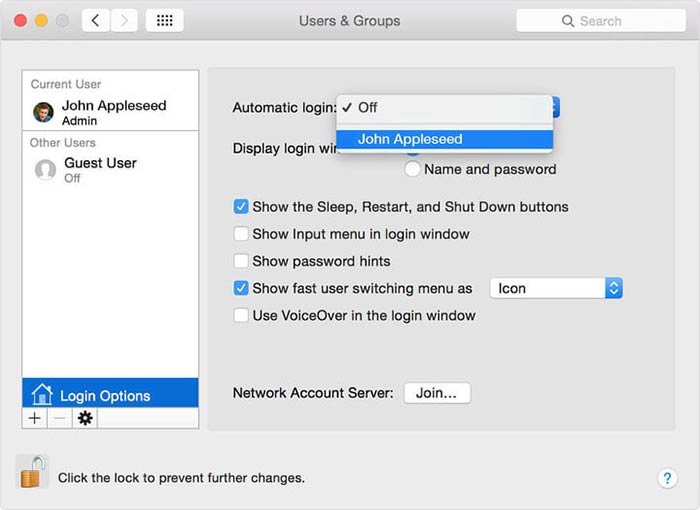Check the Show password hints box
Screen dimensions: 700x510
click(x=241, y=261)
